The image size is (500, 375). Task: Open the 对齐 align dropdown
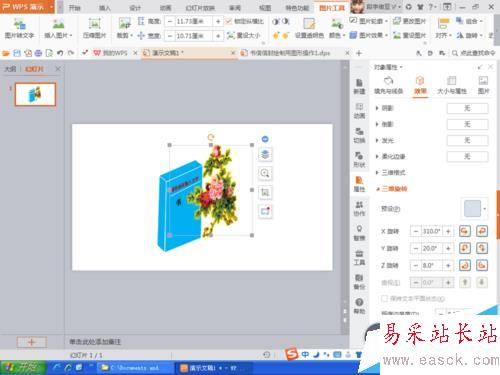[x=443, y=35]
